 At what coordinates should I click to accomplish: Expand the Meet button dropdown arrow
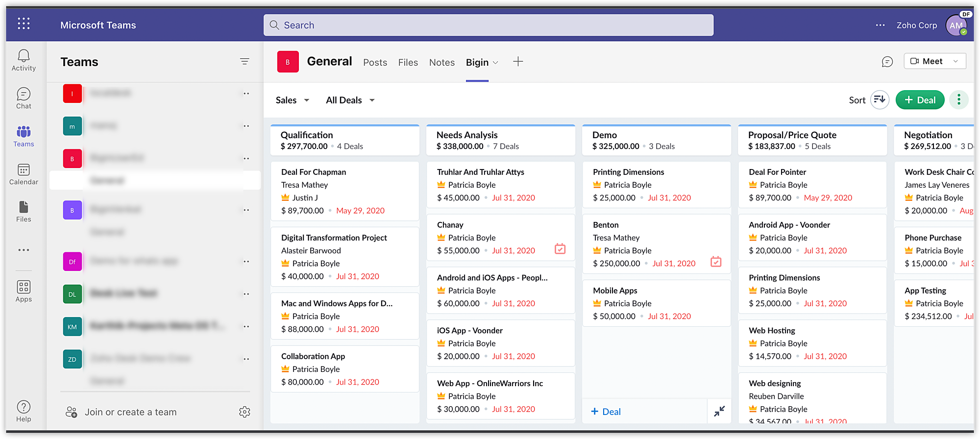[x=955, y=61]
